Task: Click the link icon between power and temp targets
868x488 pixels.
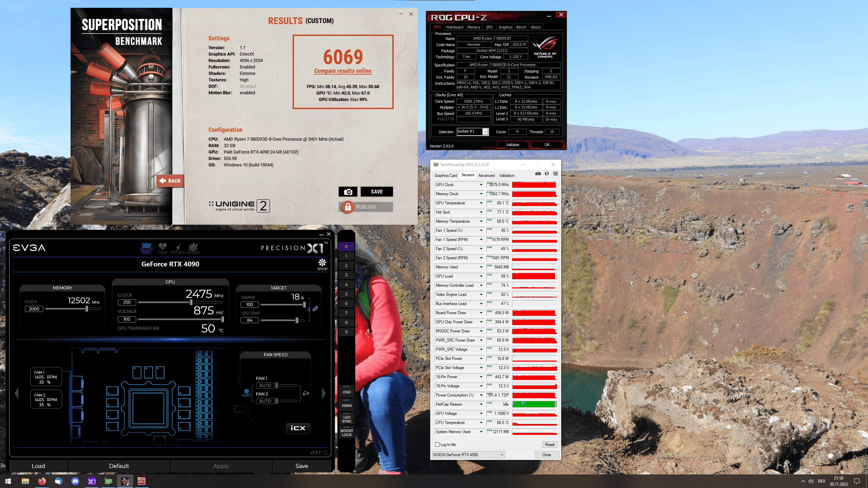Action: click(315, 309)
